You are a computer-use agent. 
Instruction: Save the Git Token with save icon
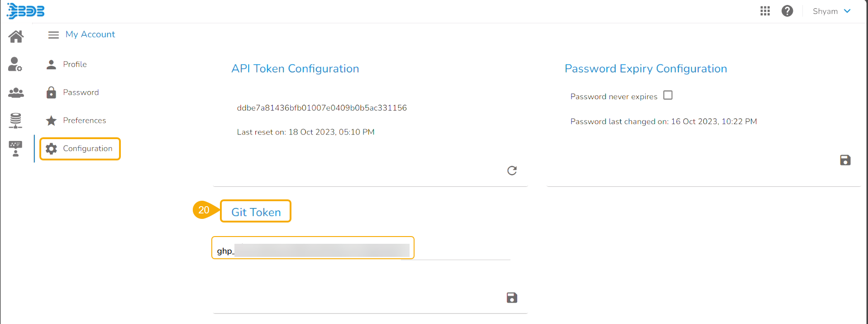(x=512, y=298)
